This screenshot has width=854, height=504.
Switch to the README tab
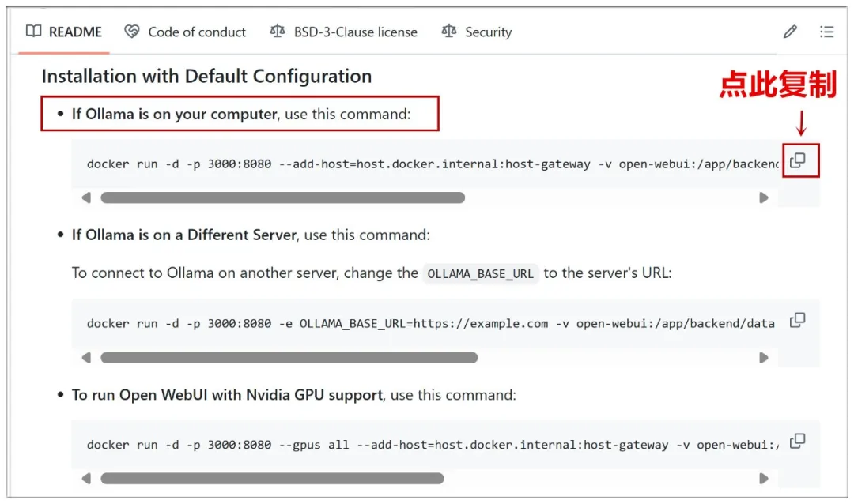(x=75, y=32)
